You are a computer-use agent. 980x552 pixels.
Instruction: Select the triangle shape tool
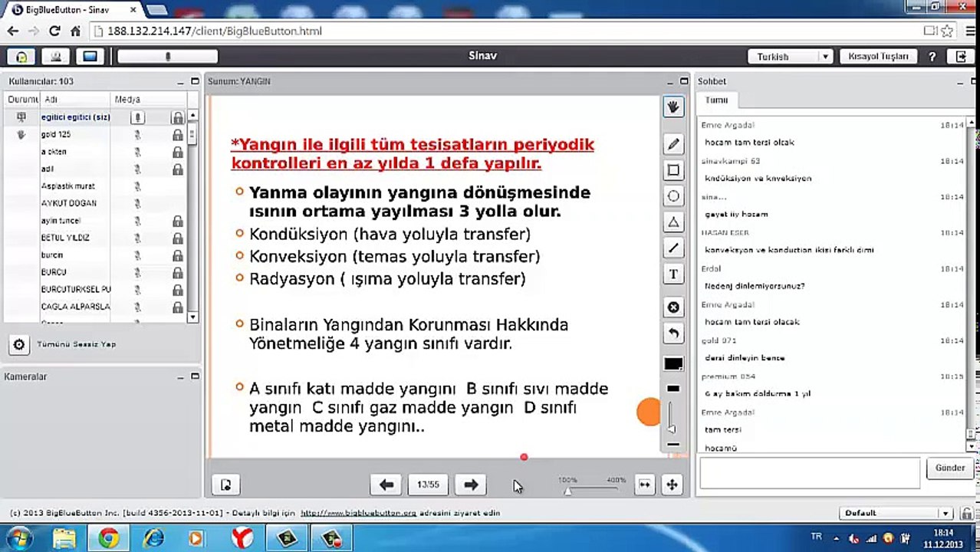(x=673, y=222)
